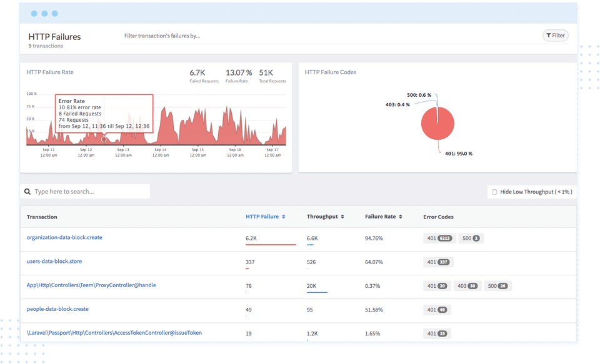Click the '403: 0.4 %' pie label
600x364 pixels.
[397, 105]
